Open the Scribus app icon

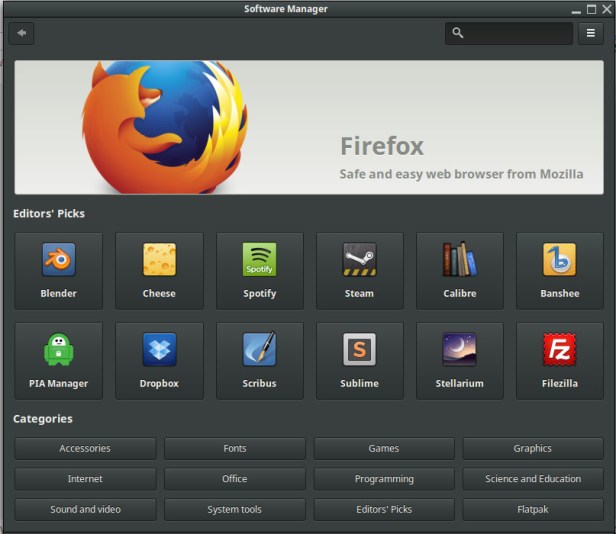(259, 350)
